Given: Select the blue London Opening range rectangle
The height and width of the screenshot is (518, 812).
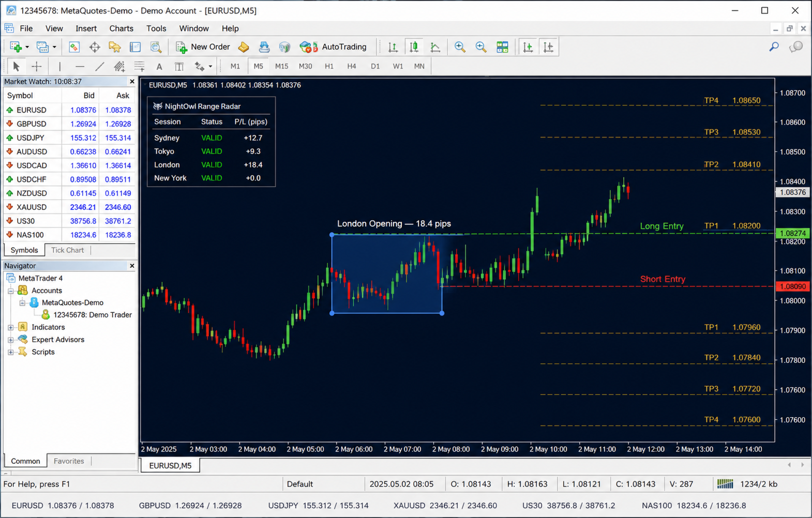Looking at the screenshot, I should pyautogui.click(x=387, y=274).
